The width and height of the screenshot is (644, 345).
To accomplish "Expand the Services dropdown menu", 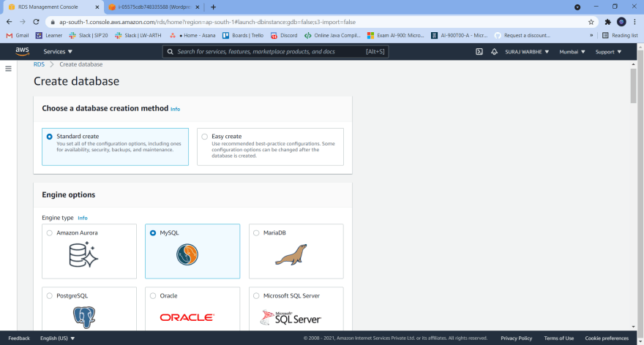I will coord(58,52).
